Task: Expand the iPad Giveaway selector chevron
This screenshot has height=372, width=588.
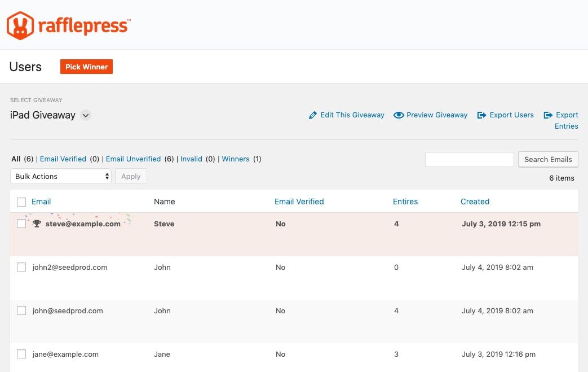Action: point(86,115)
